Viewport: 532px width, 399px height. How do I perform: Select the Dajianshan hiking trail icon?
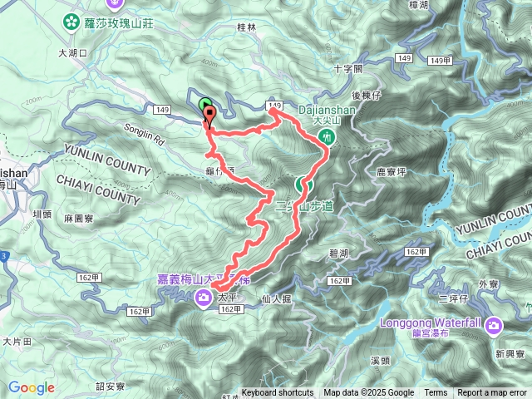(327, 137)
